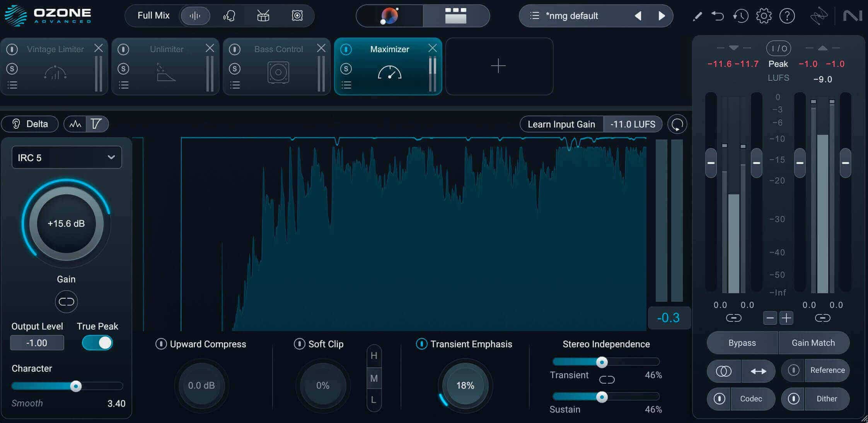Solo the Maximizer module
Image resolution: width=868 pixels, height=423 pixels.
tap(346, 69)
